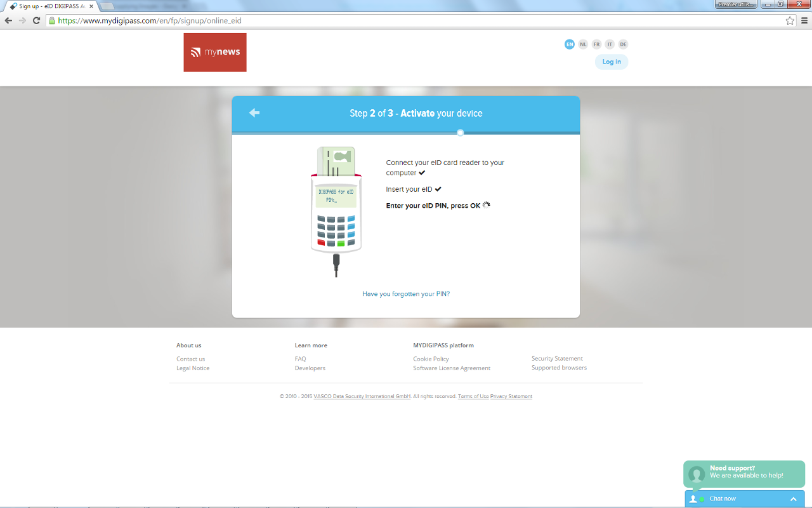
Task: Click the Premier utilis... user button in title bar
Action: coord(736,4)
